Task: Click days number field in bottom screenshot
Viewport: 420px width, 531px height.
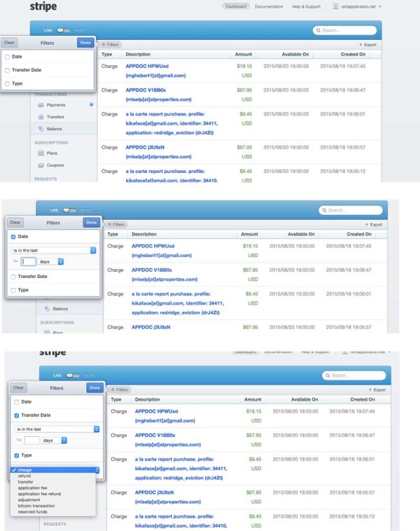Action: [x=31, y=440]
